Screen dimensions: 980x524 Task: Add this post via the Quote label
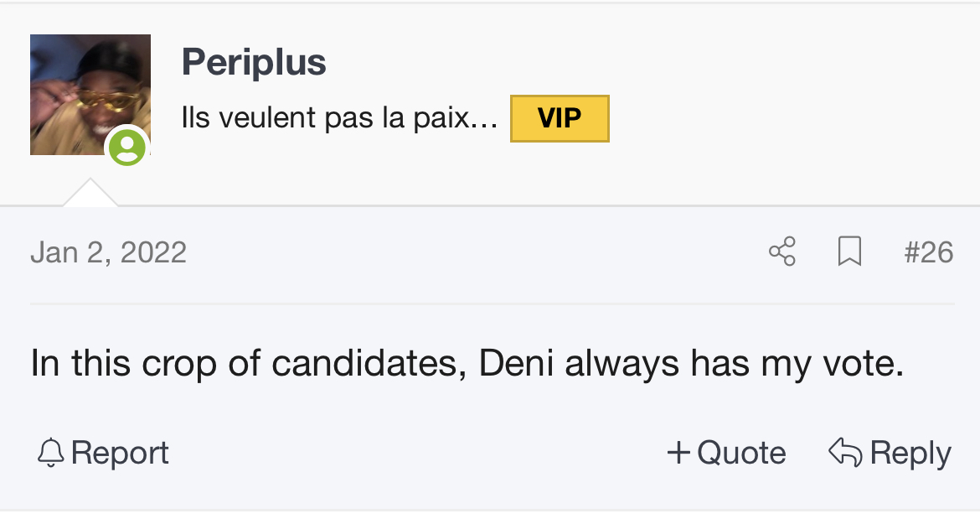pyautogui.click(x=741, y=453)
